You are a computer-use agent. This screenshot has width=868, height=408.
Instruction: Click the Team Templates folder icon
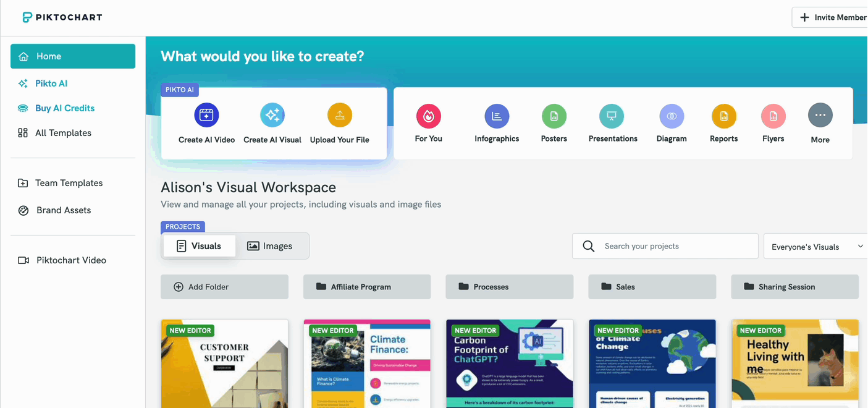[x=23, y=183]
